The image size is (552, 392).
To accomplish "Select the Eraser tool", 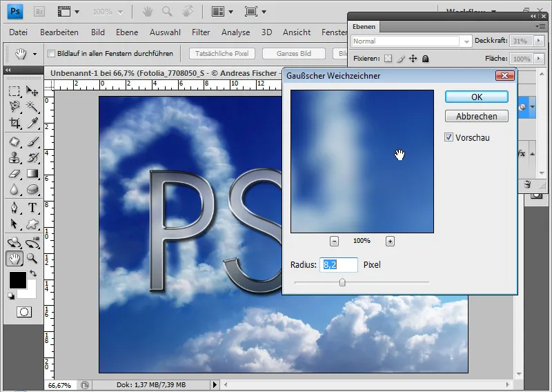I will coord(14,174).
